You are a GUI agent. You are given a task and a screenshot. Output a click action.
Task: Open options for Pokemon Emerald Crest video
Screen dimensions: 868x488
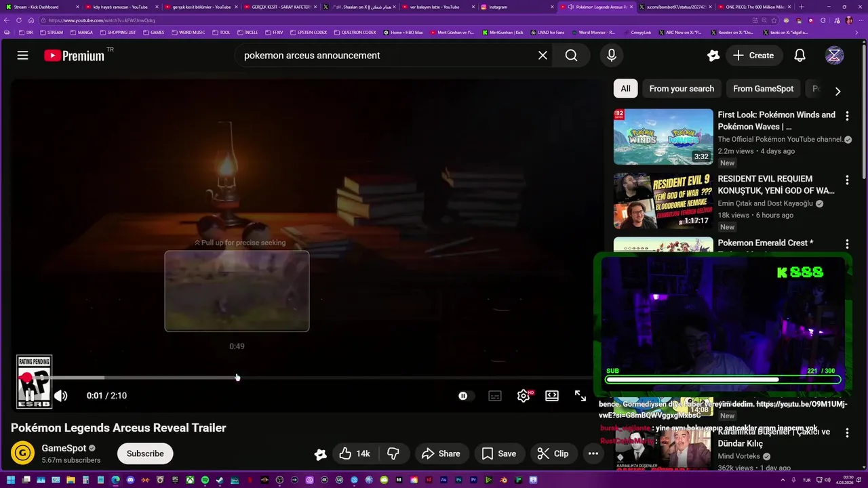tap(846, 243)
